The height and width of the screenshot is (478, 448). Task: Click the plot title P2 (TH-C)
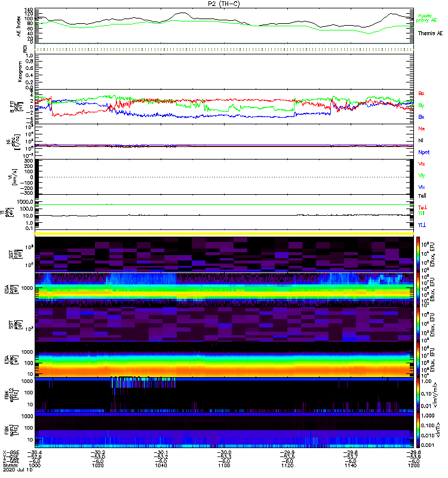coord(223,4)
